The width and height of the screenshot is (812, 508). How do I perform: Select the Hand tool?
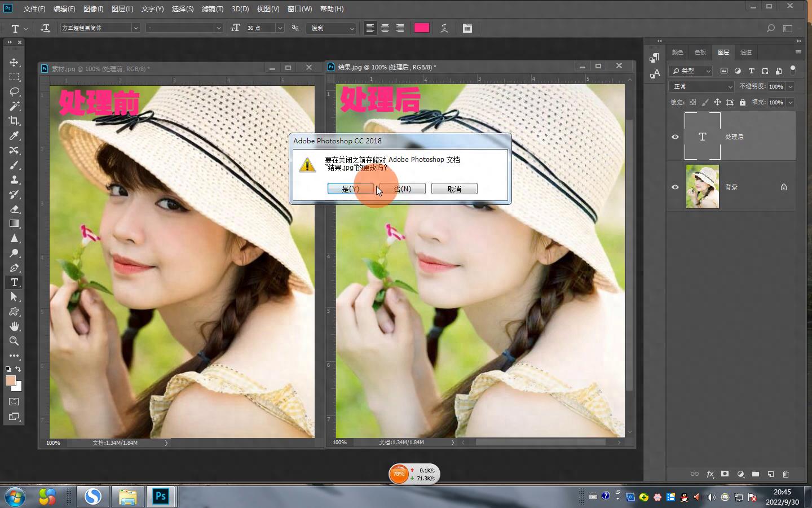tap(15, 326)
